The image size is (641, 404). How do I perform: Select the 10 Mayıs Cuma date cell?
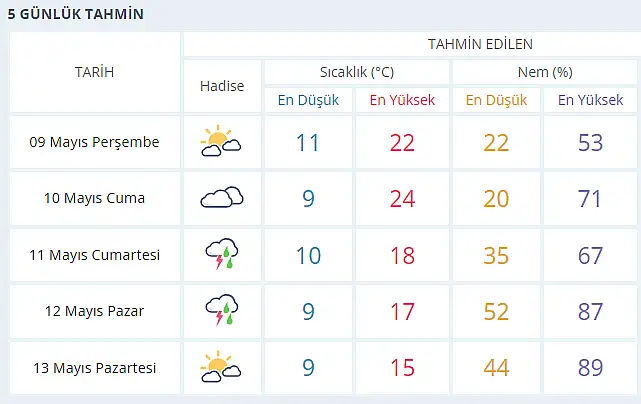[x=94, y=198]
